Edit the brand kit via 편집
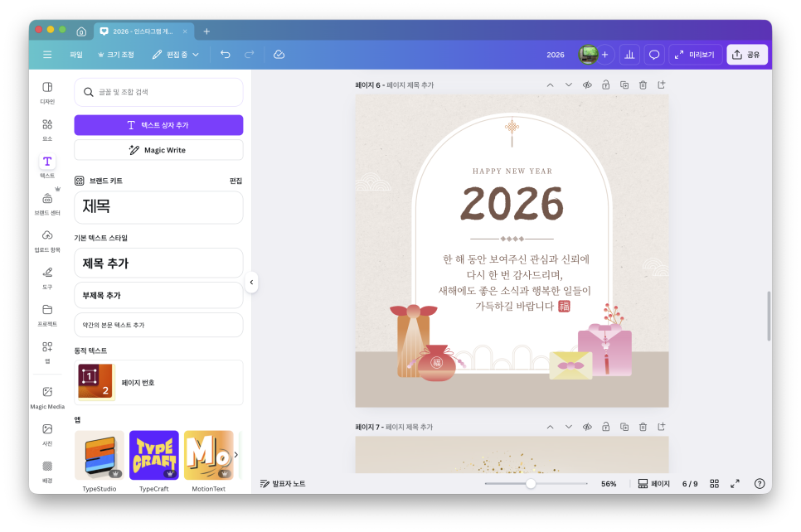Screen dimensions: 801x532 [235, 181]
